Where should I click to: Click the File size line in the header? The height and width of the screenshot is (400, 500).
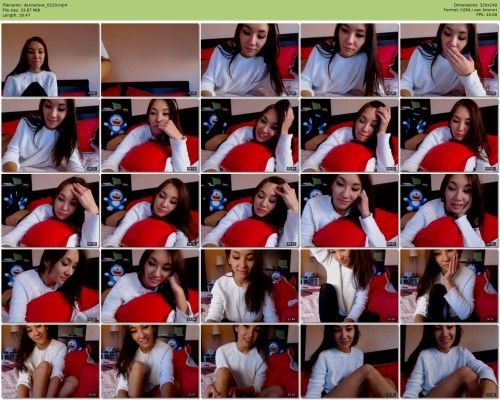pyautogui.click(x=21, y=10)
